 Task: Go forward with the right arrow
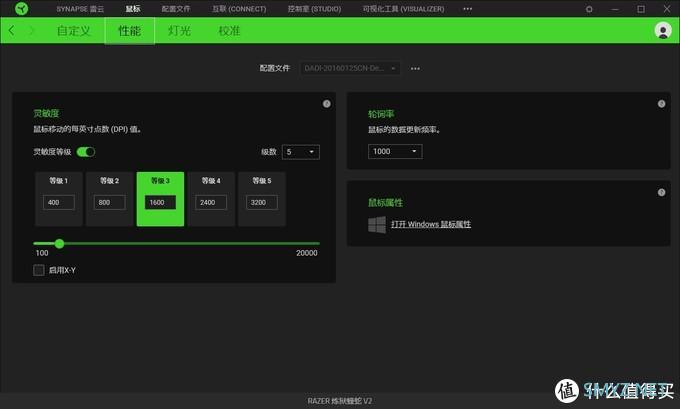click(31, 30)
